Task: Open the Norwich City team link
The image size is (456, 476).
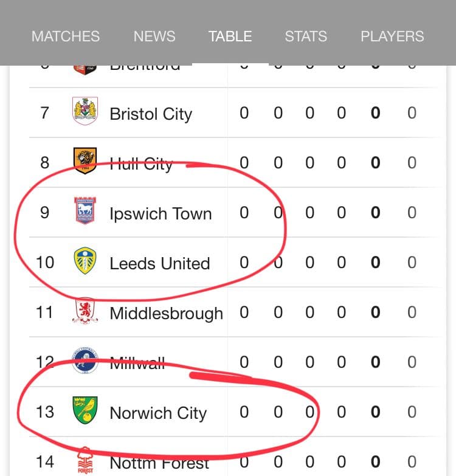Action: [x=158, y=413]
